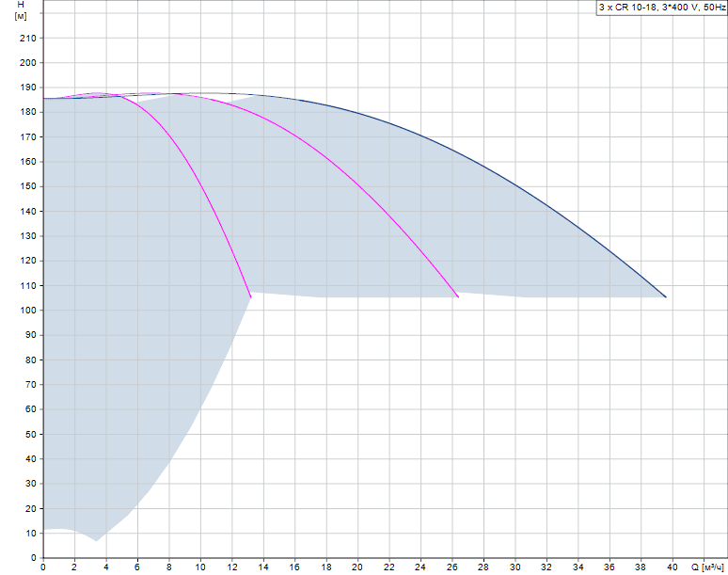Click the end of the second magenta pump curve
The width and height of the screenshot is (728, 575).
(x=459, y=297)
